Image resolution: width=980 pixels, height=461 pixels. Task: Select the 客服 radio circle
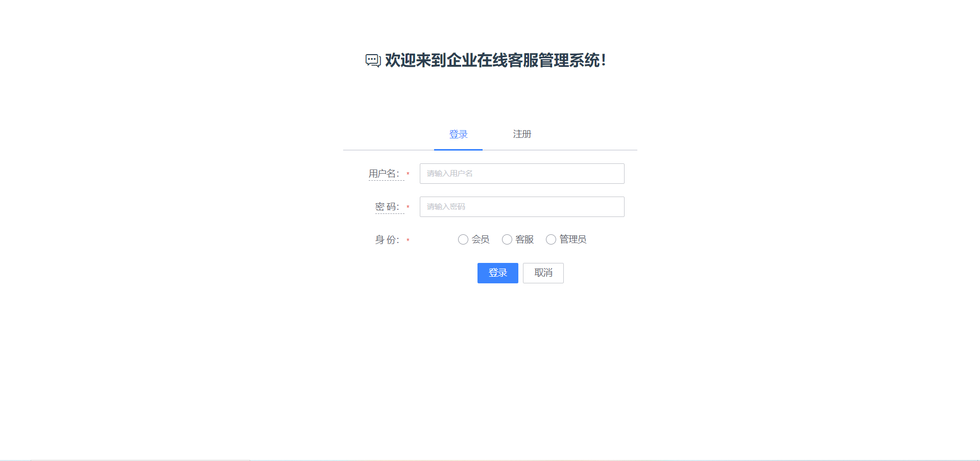point(507,239)
